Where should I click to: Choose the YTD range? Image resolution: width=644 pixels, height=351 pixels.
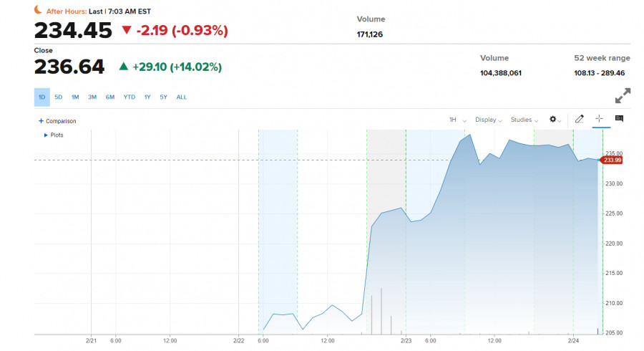coord(129,97)
